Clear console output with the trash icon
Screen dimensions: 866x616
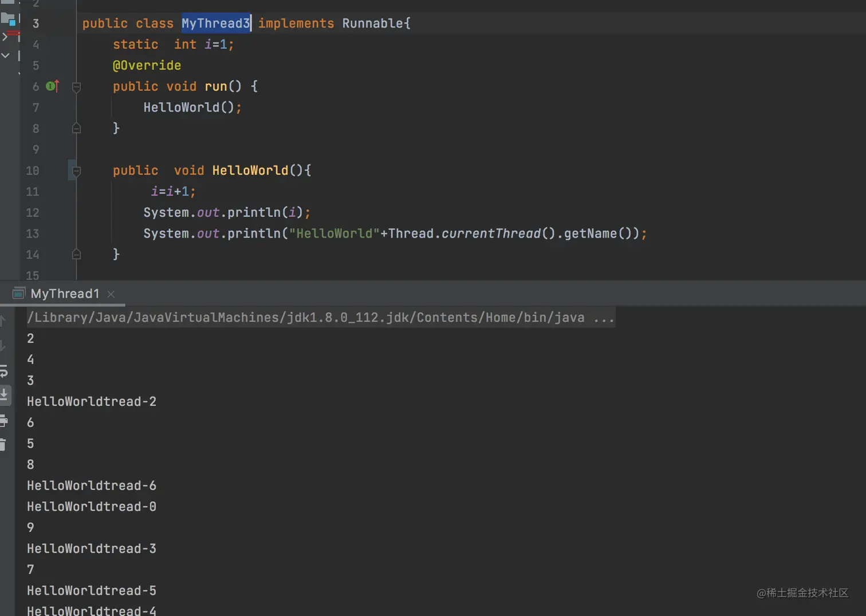3,445
